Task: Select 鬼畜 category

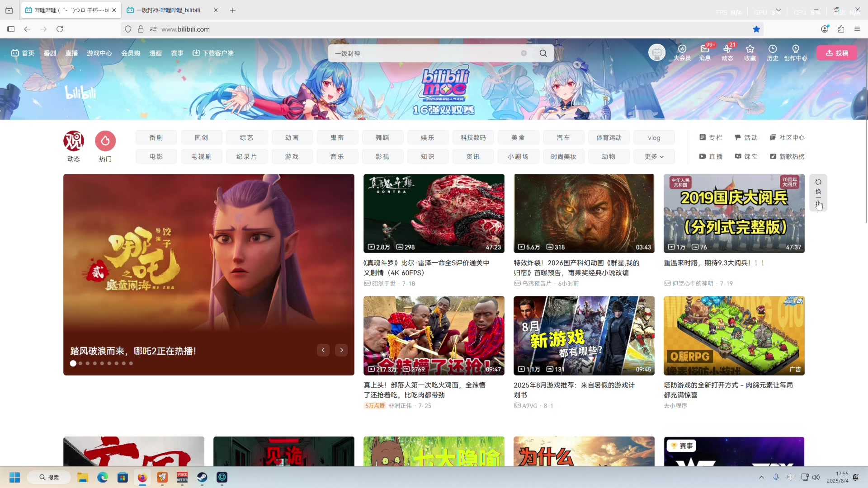Action: pyautogui.click(x=337, y=137)
